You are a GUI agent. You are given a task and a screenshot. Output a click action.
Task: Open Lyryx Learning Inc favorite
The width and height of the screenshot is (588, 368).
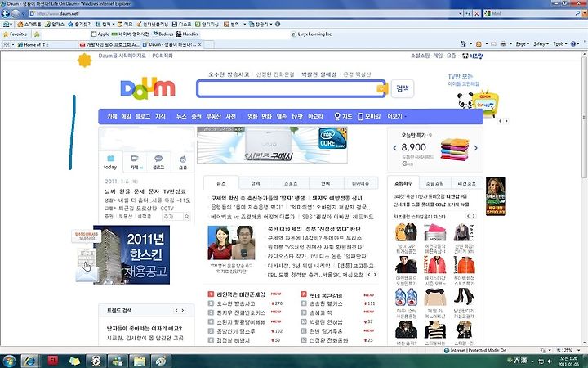pos(312,34)
